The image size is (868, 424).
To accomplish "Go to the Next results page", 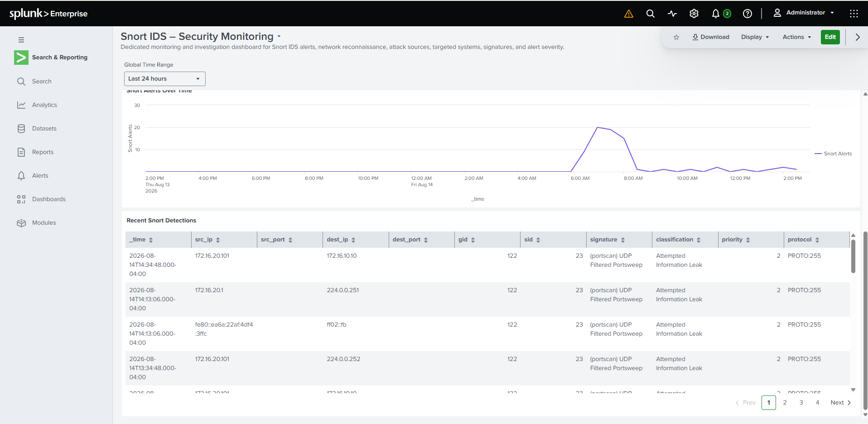I will 840,403.
